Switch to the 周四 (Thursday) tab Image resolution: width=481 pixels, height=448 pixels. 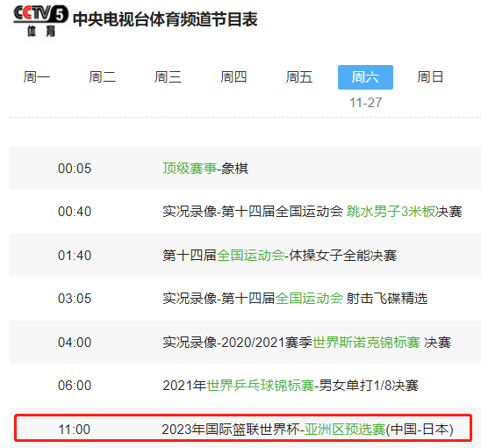pos(233,77)
